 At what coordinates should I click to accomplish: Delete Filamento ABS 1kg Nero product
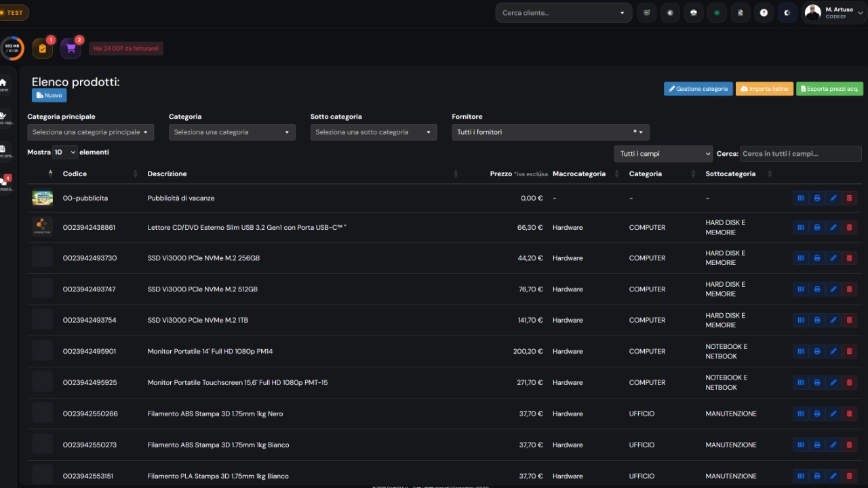[x=850, y=413]
